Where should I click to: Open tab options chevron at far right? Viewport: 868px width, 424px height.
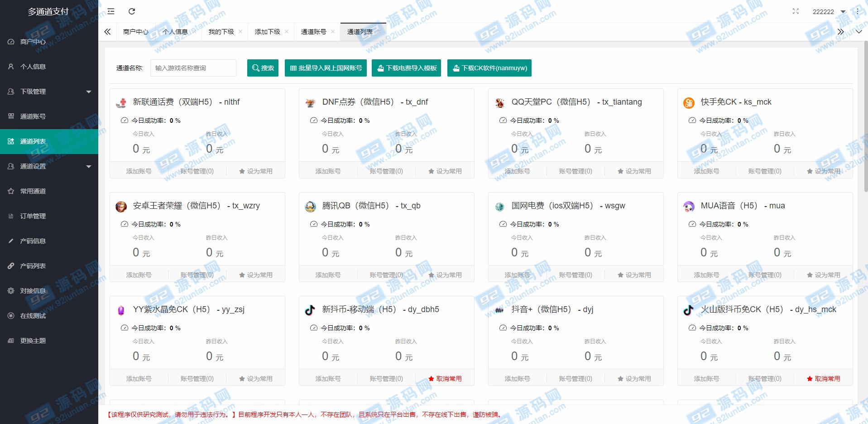858,32
